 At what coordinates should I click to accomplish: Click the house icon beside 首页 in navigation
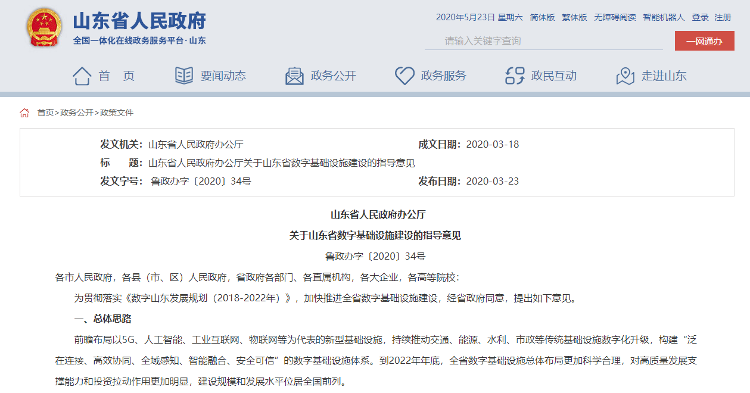(82, 76)
